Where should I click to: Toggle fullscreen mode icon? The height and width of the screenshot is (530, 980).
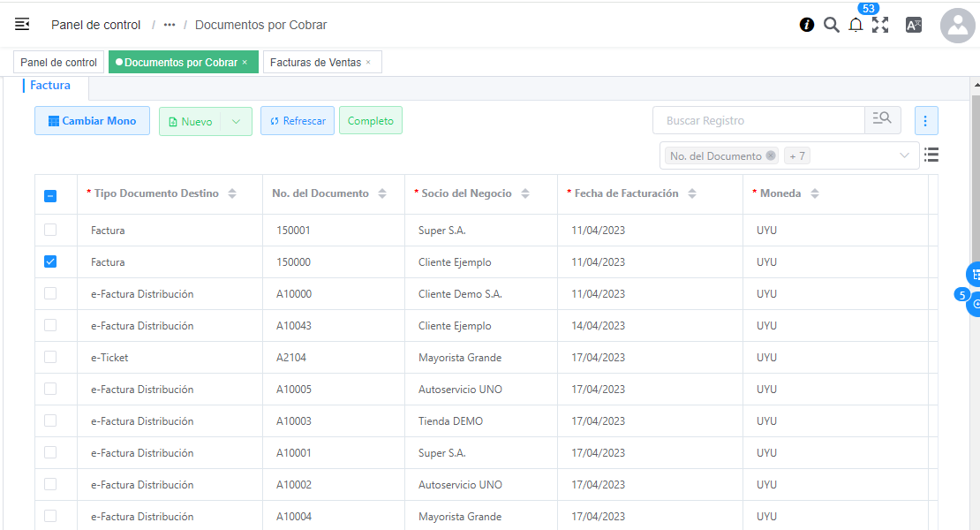coord(880,25)
